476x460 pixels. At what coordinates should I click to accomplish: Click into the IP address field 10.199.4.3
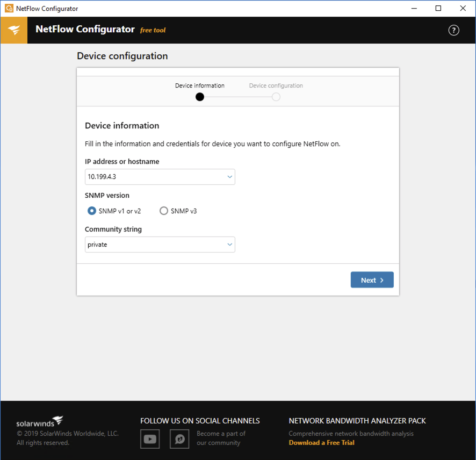tap(160, 177)
